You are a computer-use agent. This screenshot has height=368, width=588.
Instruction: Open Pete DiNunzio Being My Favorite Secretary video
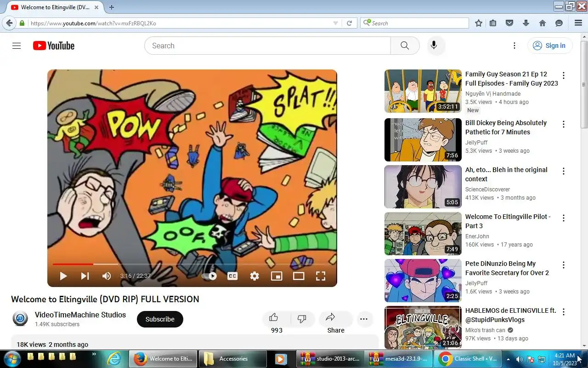tap(423, 281)
